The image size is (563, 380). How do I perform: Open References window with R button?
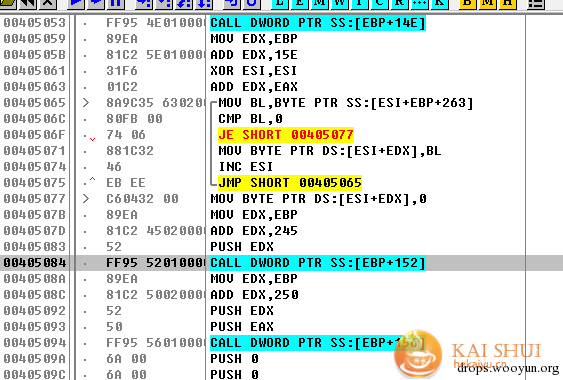tap(399, 4)
